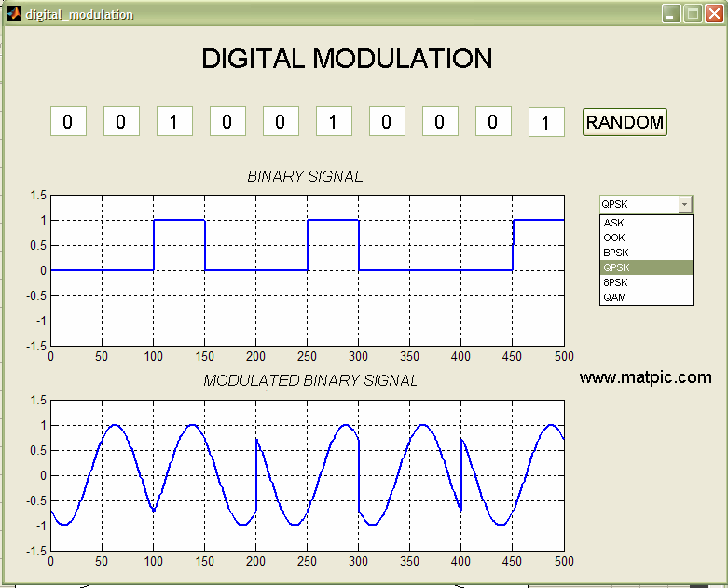Click the second bit input field

pyautogui.click(x=121, y=121)
